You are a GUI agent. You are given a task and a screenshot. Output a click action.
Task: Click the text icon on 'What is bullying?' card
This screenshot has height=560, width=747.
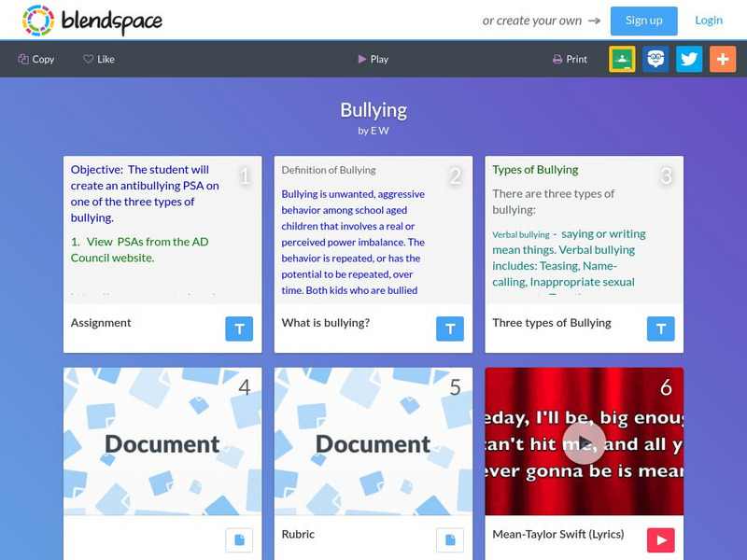(x=449, y=329)
